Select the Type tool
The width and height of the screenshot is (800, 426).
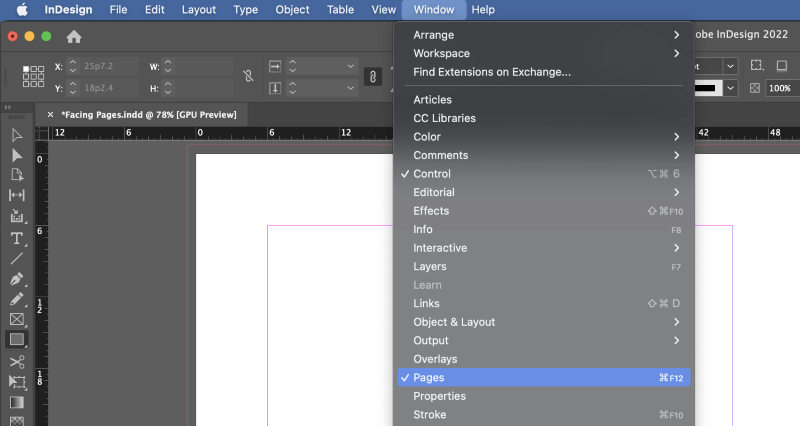(x=16, y=238)
